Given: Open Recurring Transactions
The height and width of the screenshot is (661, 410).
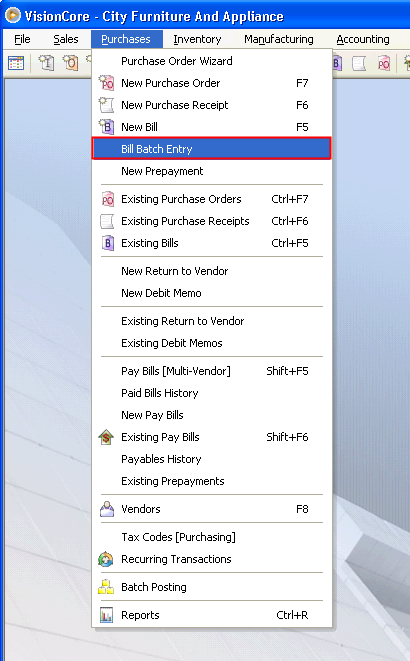Looking at the screenshot, I should [x=212, y=559].
